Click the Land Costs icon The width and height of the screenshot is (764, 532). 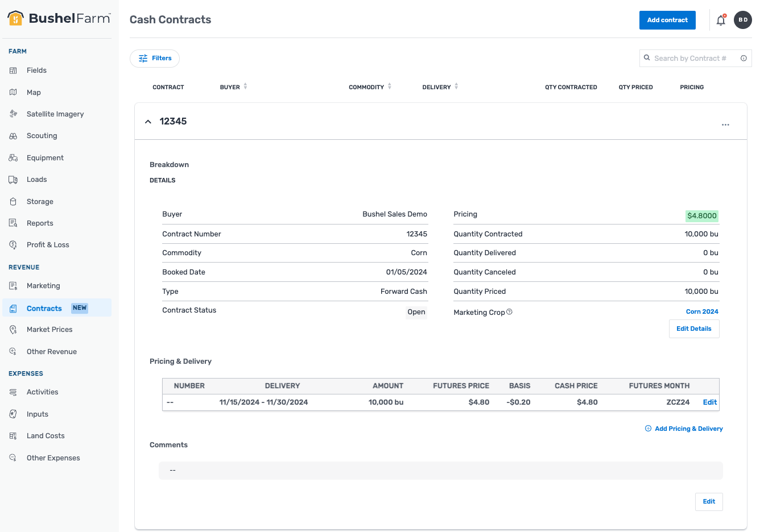pos(13,436)
